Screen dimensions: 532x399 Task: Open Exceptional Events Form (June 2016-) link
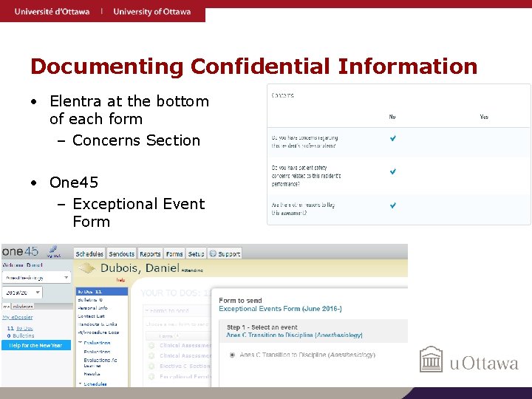280,309
